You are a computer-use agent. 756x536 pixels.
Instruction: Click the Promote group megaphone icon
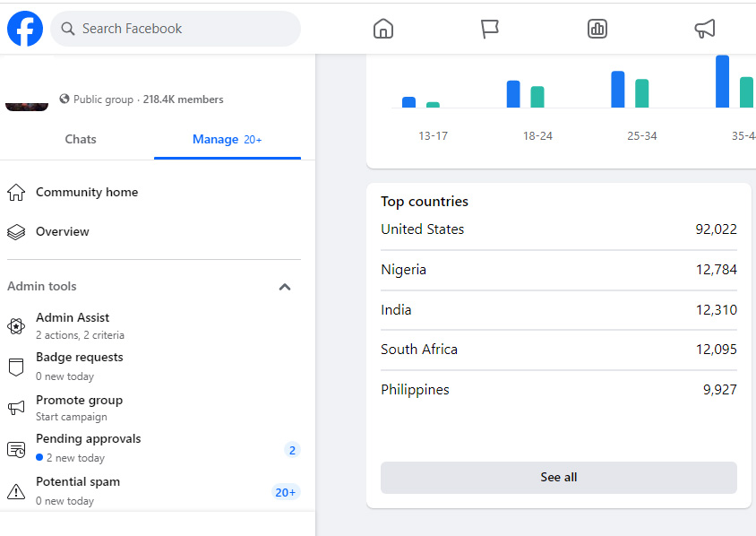(16, 408)
